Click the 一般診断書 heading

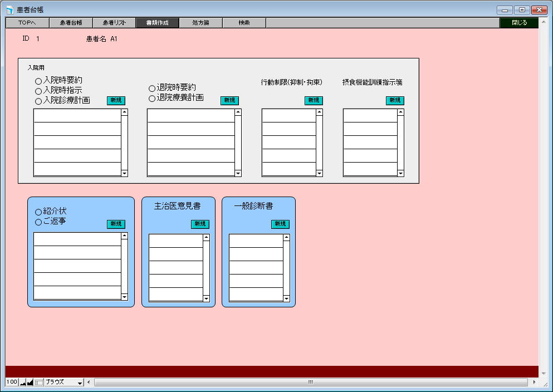pyautogui.click(x=253, y=206)
